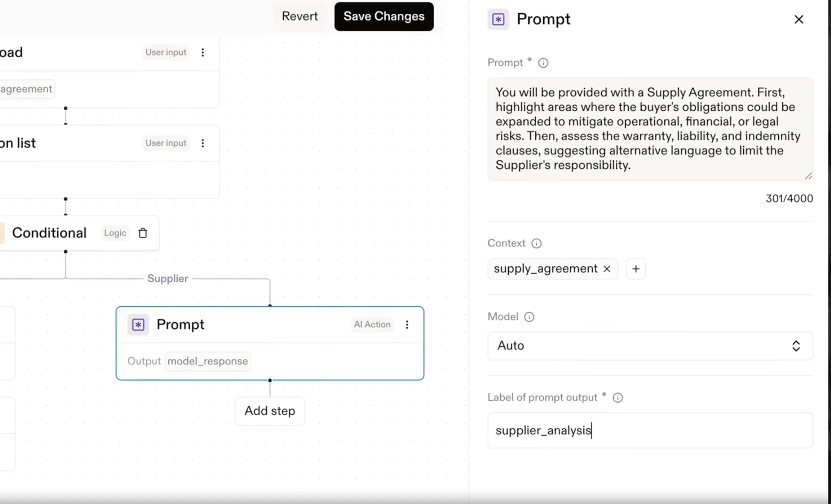Expand the Model dropdown set to Auto
Screen dimensions: 831x504
(x=649, y=346)
